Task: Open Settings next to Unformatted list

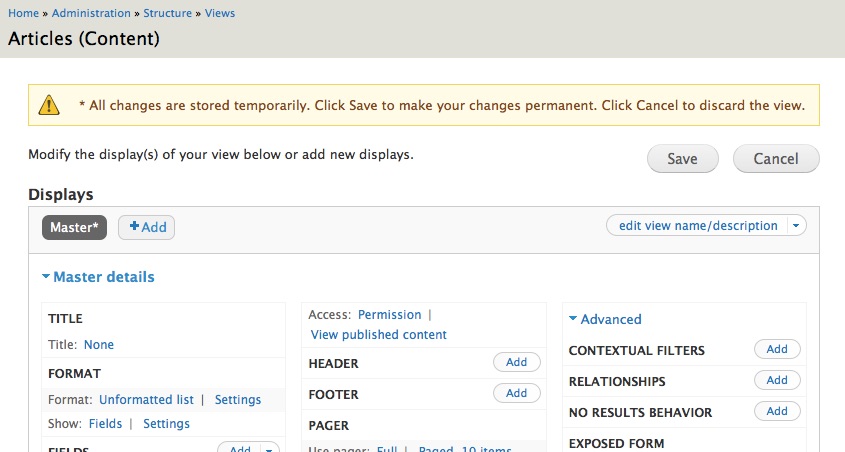Action: (x=238, y=400)
